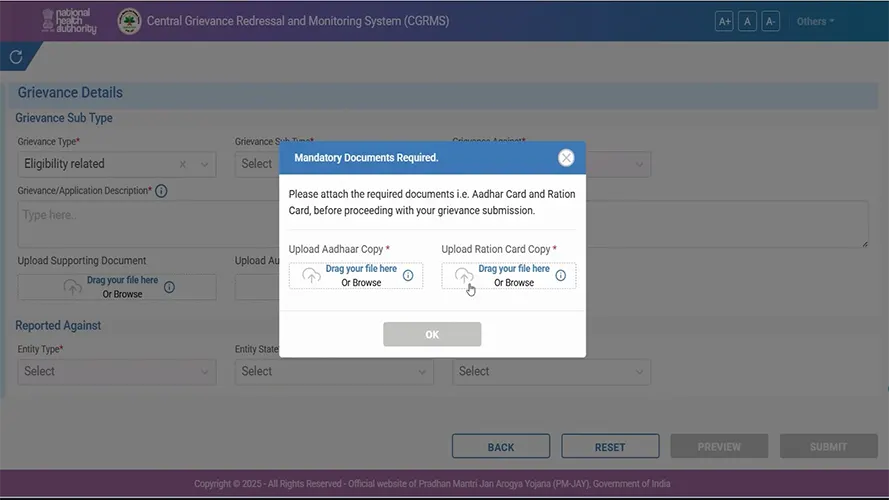Expand the Grievance Type dropdown arrow
The height and width of the screenshot is (500, 889).
(x=204, y=164)
